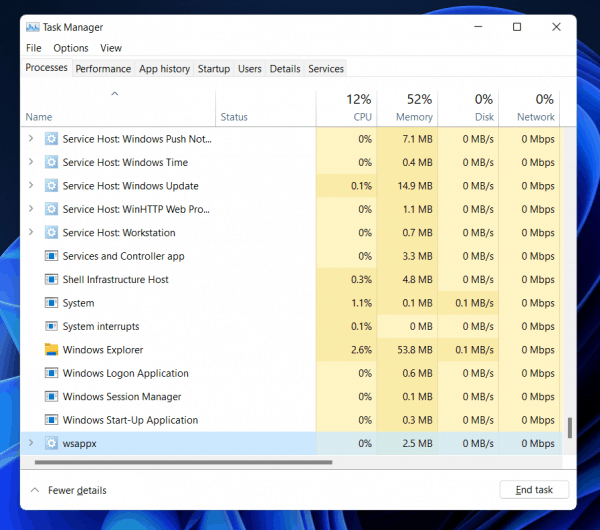Expand the wsappx process group
600x530 pixels.
[x=31, y=443]
